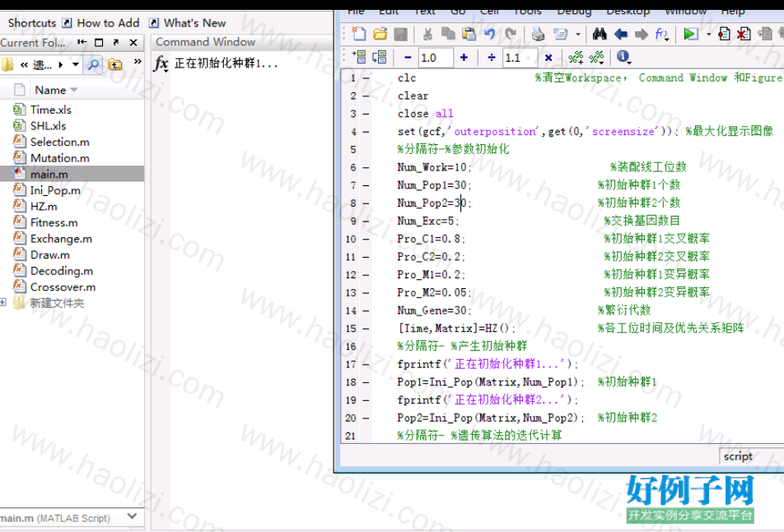Close the Current Folder panel
Image resolution: width=784 pixels, height=532 pixels.
point(133,43)
